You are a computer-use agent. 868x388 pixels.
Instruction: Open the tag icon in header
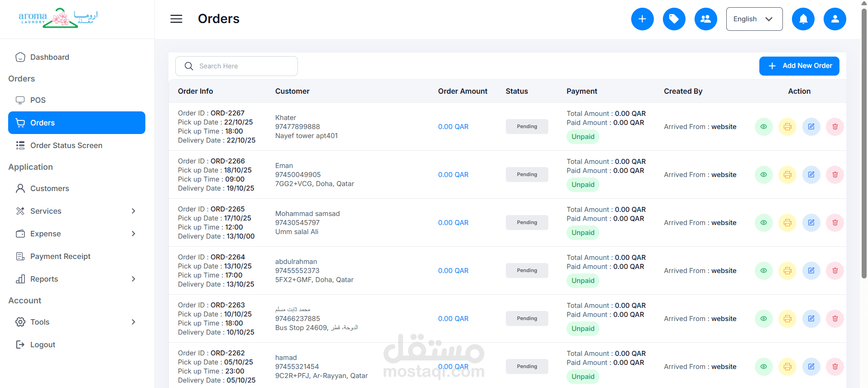pyautogui.click(x=674, y=19)
